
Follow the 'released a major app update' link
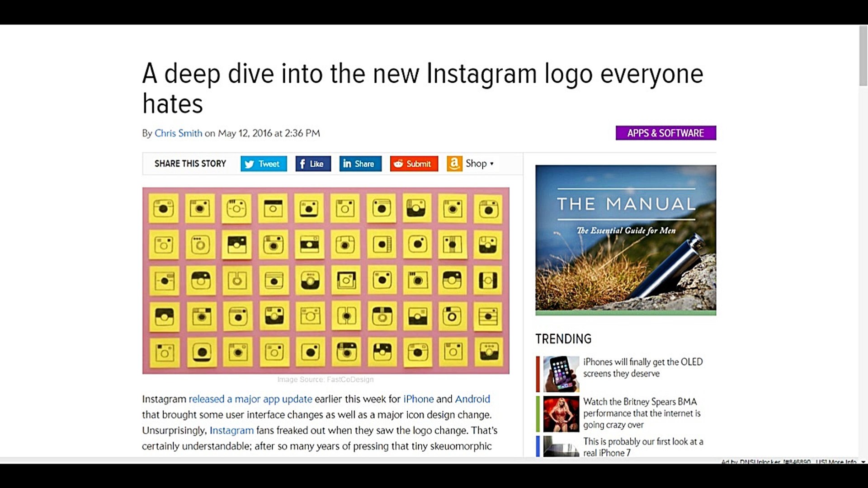click(x=250, y=399)
